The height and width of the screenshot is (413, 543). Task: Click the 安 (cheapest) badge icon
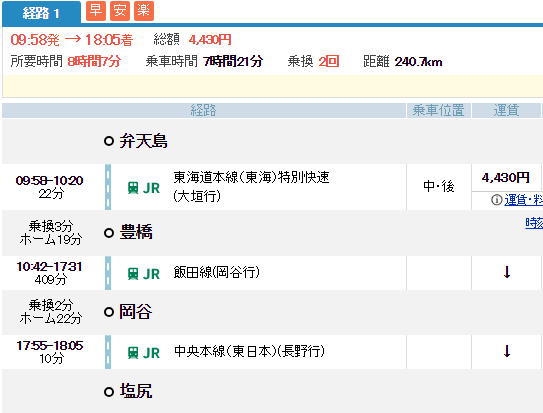pyautogui.click(x=120, y=11)
